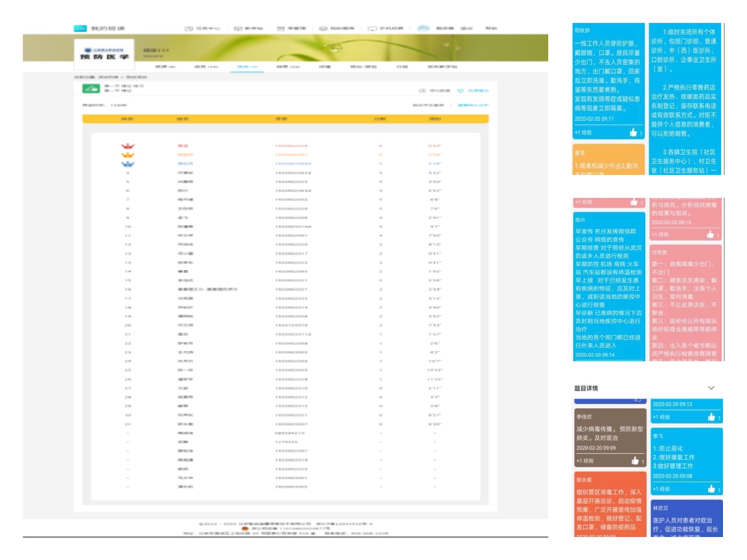
Task: Click the user avatar in top bar
Action: [x=423, y=28]
